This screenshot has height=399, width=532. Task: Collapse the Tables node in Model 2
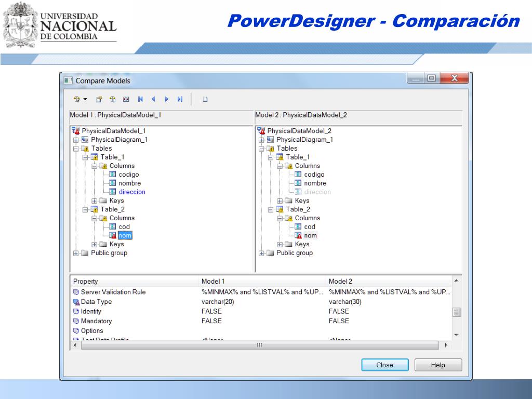(261, 149)
